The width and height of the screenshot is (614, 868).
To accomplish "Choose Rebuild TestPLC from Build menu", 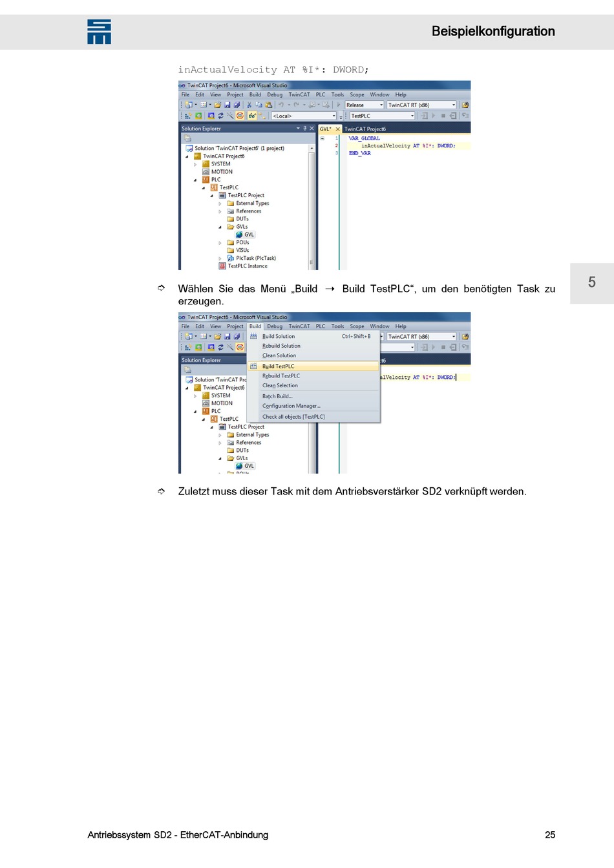I will coord(313,376).
